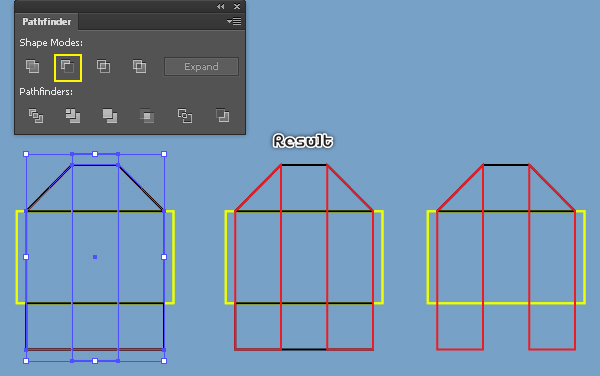
Task: Apply the Merge pathfinder
Action: pyautogui.click(x=110, y=116)
